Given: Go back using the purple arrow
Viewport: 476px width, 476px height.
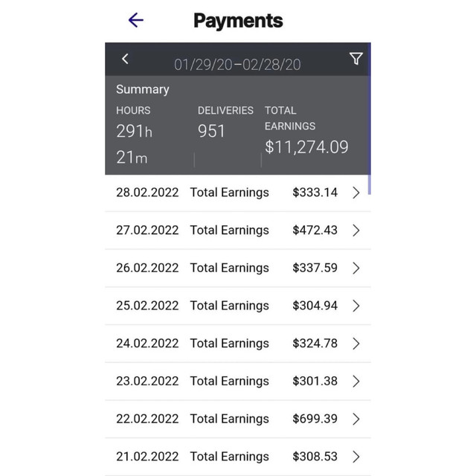Looking at the screenshot, I should (x=135, y=21).
